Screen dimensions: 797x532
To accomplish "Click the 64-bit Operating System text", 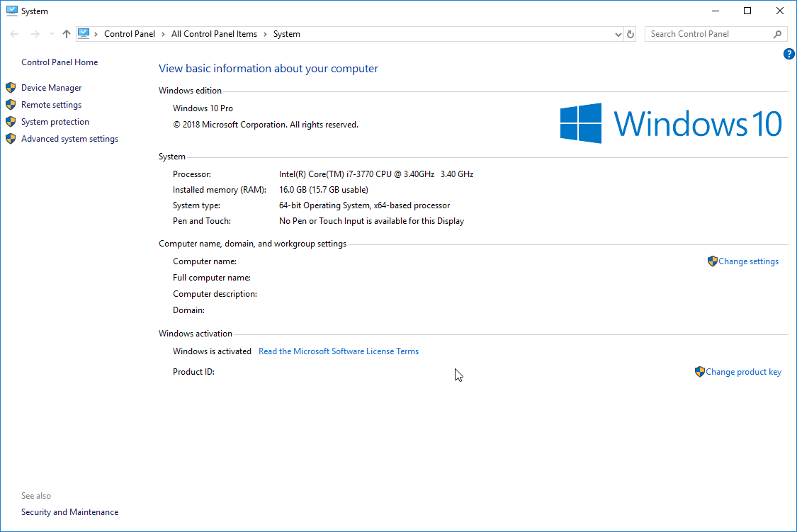I will click(364, 205).
